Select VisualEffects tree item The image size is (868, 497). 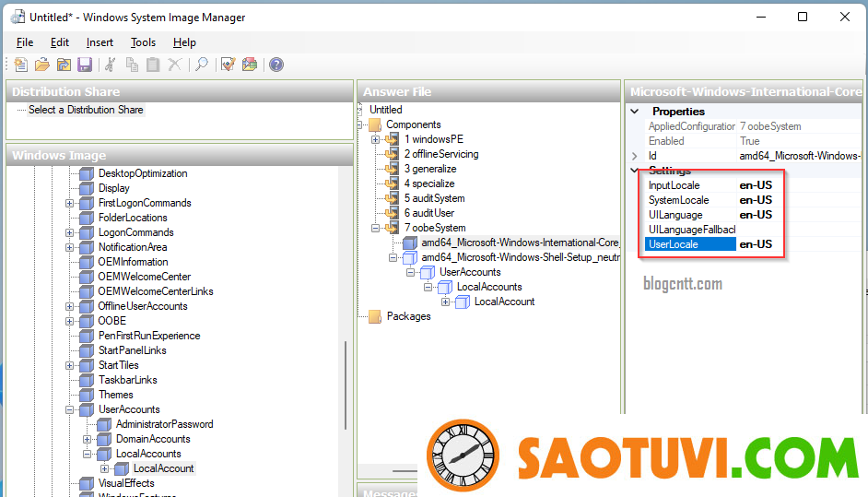[x=126, y=483]
